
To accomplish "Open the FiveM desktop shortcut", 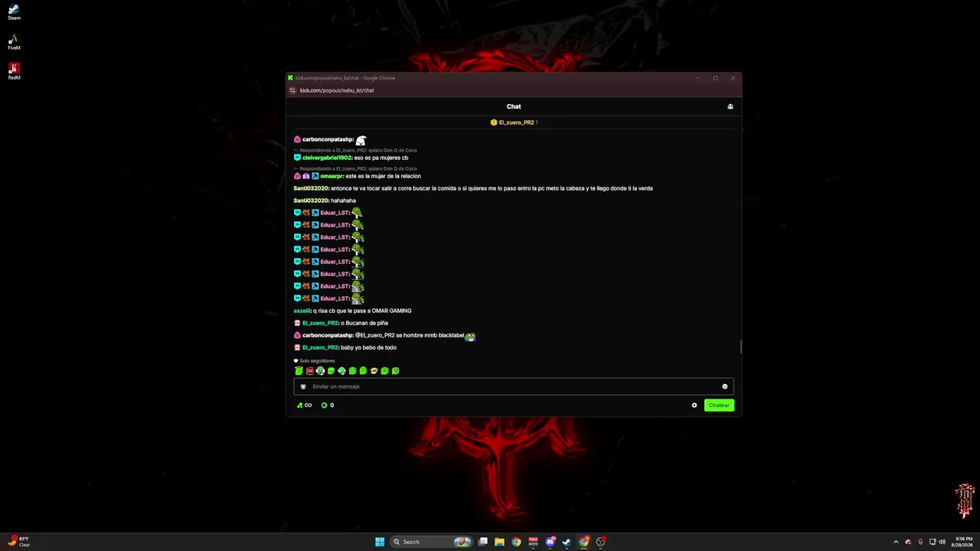I will [x=14, y=42].
